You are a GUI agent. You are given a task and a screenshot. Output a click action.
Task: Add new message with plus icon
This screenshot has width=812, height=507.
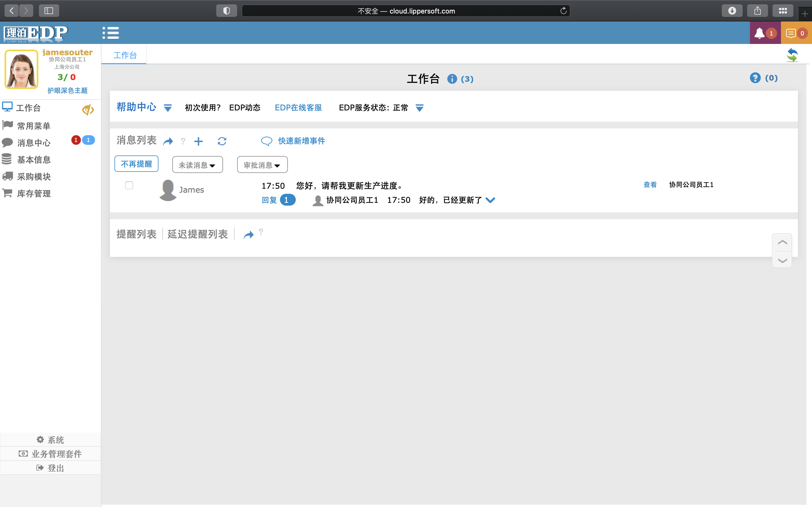point(198,141)
